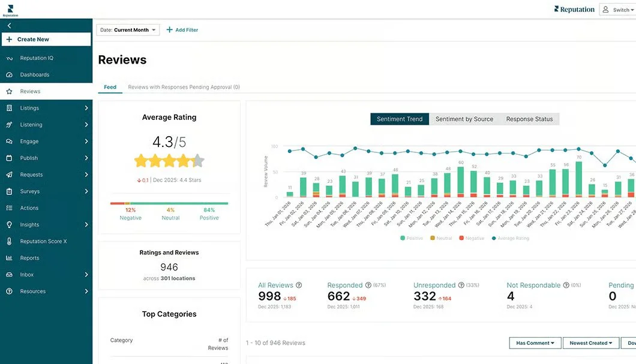Click the Publish calendar icon

[x=9, y=158]
